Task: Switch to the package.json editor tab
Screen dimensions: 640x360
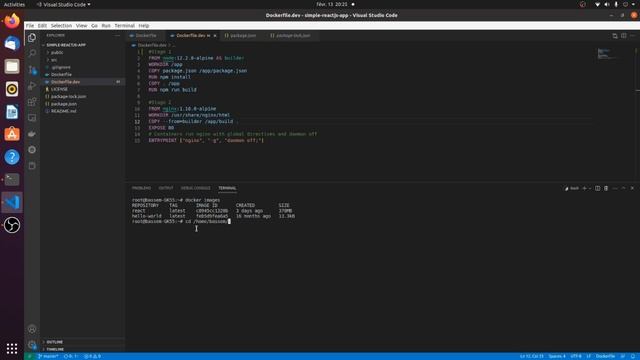Action: [x=242, y=36]
